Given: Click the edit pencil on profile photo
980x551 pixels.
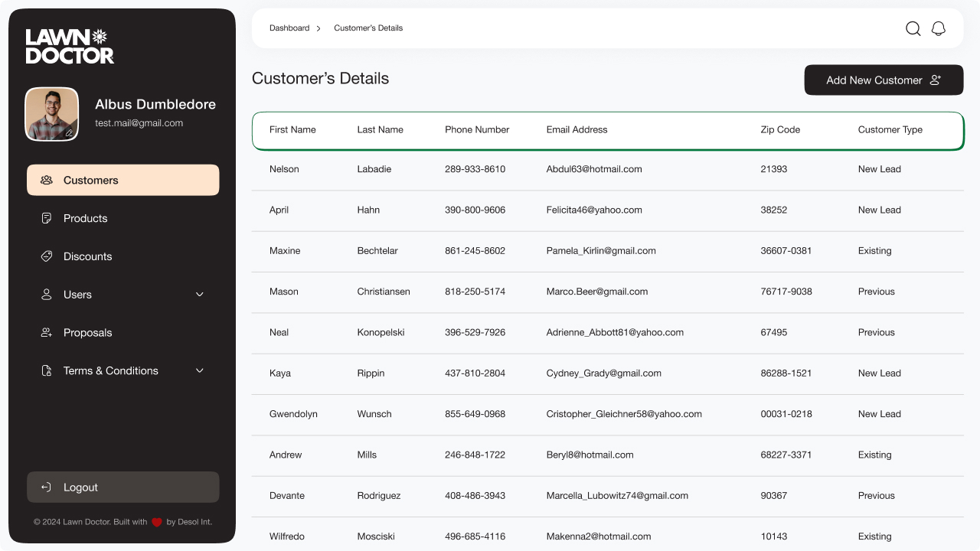Looking at the screenshot, I should 69,132.
